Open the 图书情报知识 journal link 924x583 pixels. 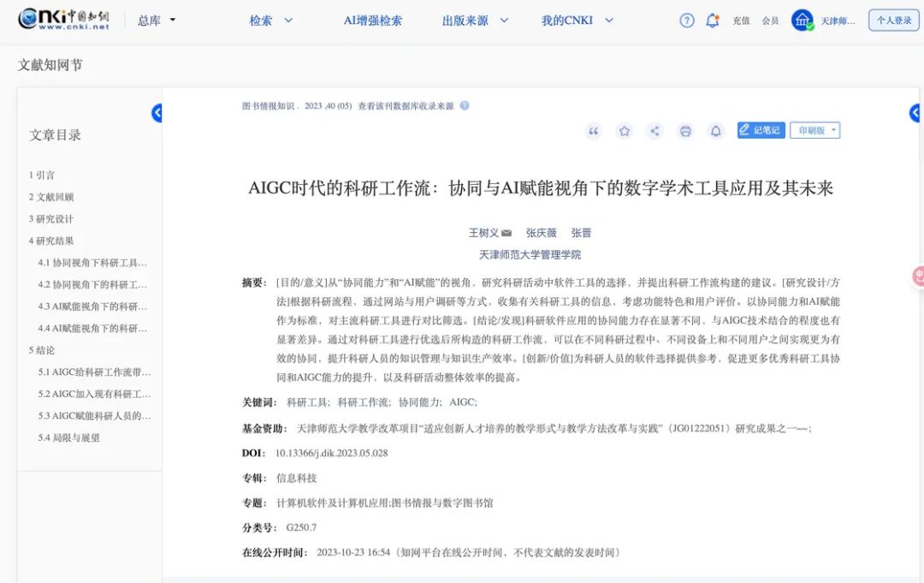click(x=268, y=106)
